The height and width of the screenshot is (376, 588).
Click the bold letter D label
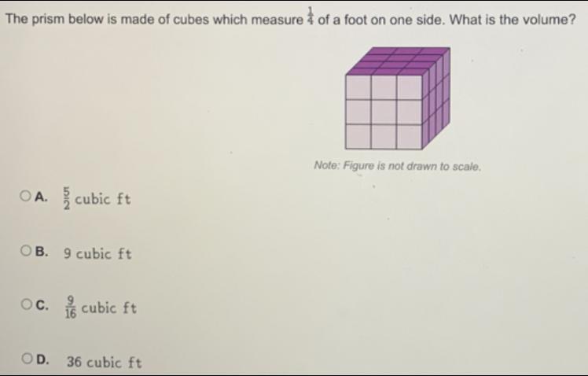[x=43, y=359]
